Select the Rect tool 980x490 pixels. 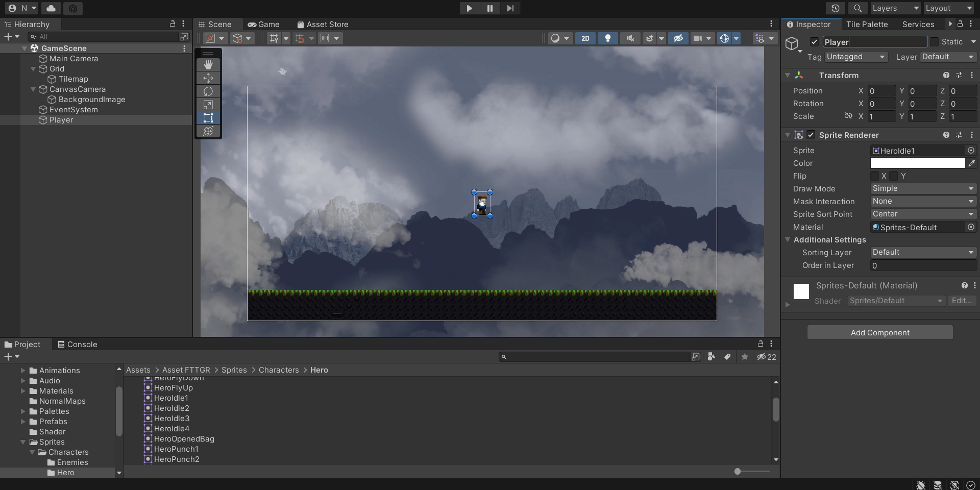tap(208, 117)
